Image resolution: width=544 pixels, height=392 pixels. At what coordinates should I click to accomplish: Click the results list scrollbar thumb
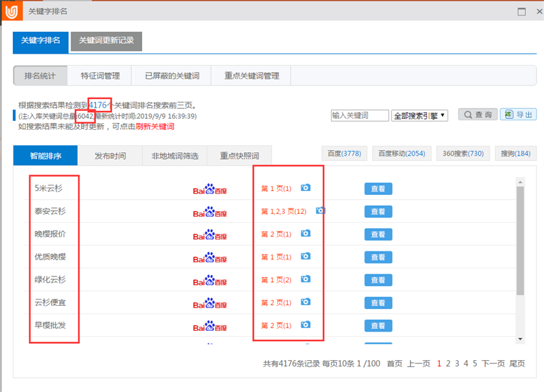(520, 241)
